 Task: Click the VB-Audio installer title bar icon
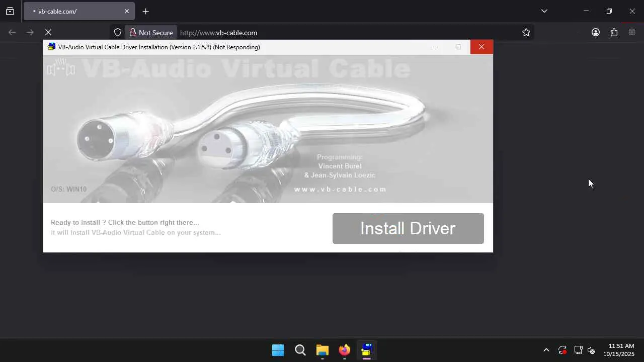[51, 47]
